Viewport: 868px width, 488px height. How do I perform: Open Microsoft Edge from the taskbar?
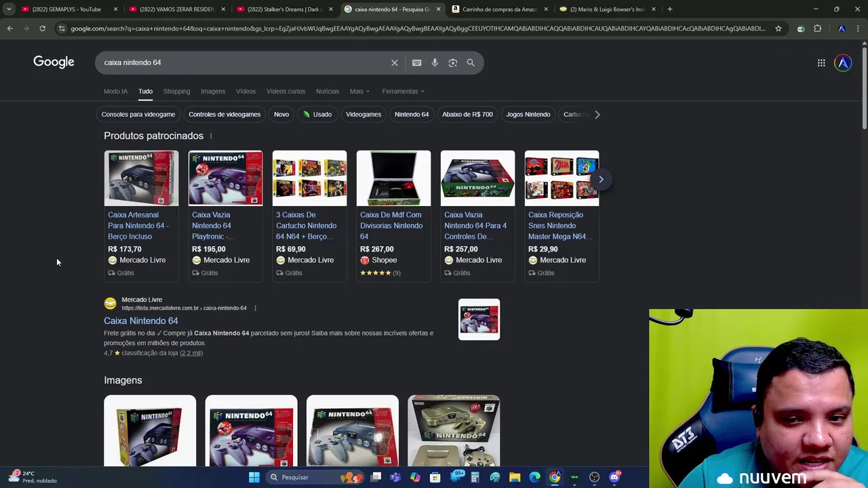(534, 477)
